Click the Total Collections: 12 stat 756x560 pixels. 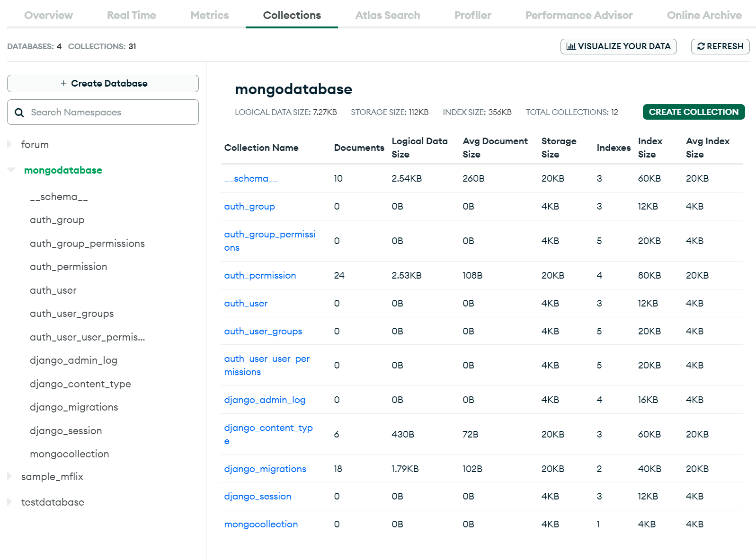[x=572, y=112]
